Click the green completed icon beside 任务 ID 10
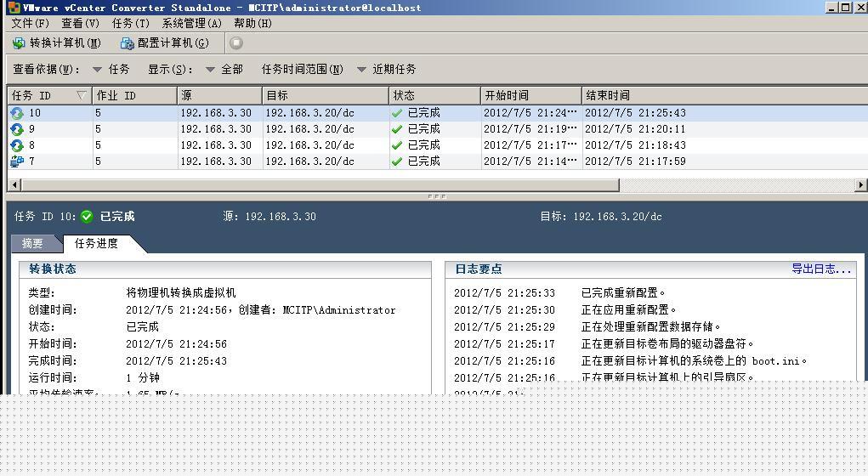 [87, 217]
